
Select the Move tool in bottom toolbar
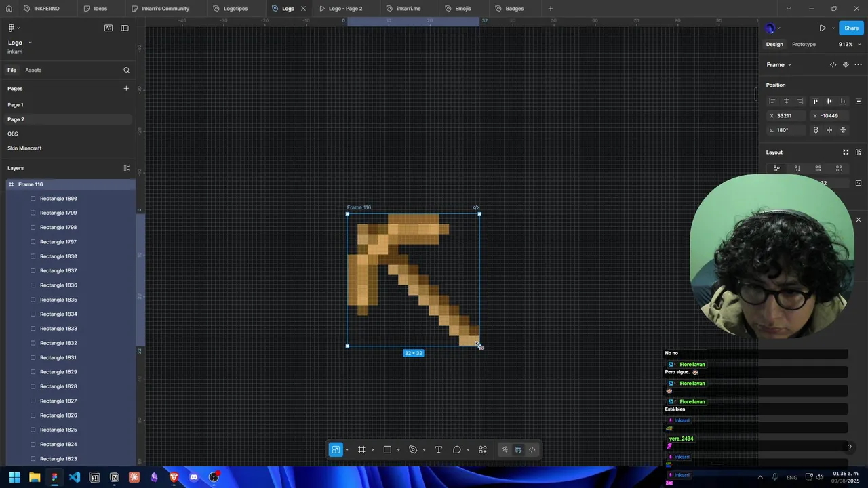point(336,449)
